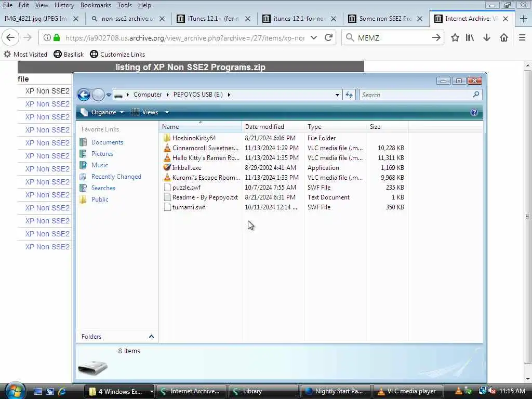Click the volume muted tray icon
Screen dimensions: 532x399
(493, 391)
